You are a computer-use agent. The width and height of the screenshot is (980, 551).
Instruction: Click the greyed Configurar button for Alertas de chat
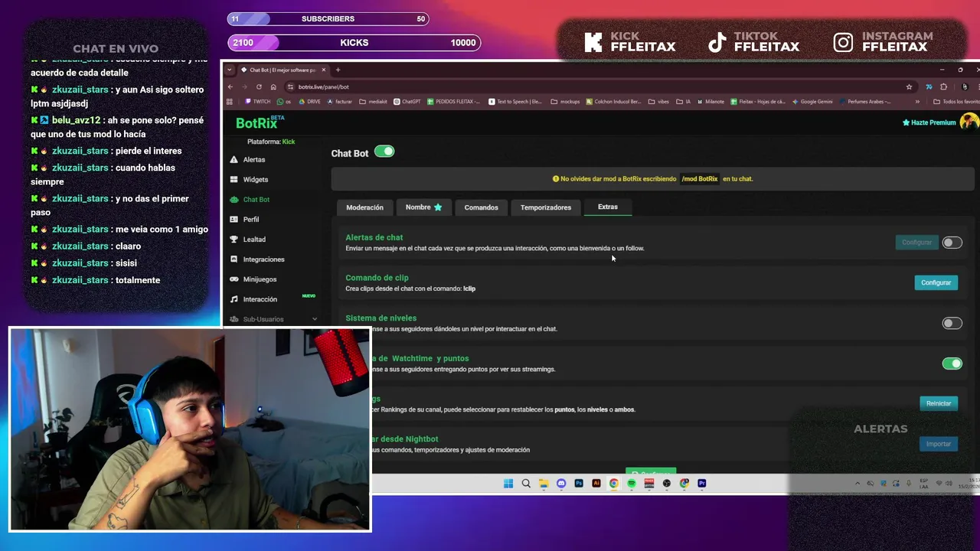[x=916, y=243]
